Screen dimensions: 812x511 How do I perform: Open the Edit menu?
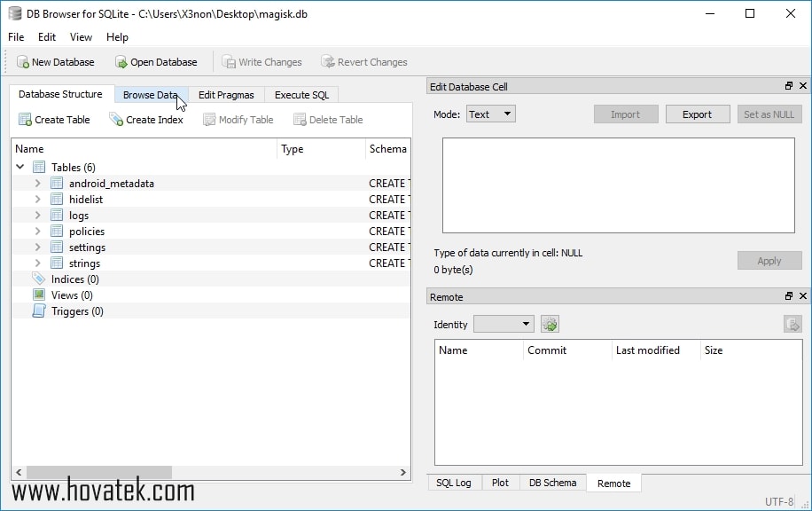[x=47, y=37]
